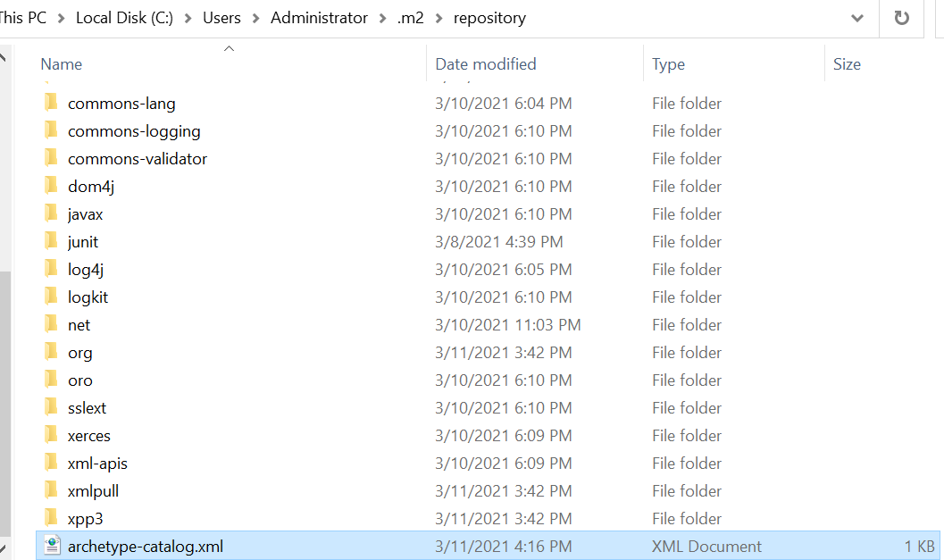The height and width of the screenshot is (560, 944).
Task: Open the commons-lang folder
Action: coord(121,103)
